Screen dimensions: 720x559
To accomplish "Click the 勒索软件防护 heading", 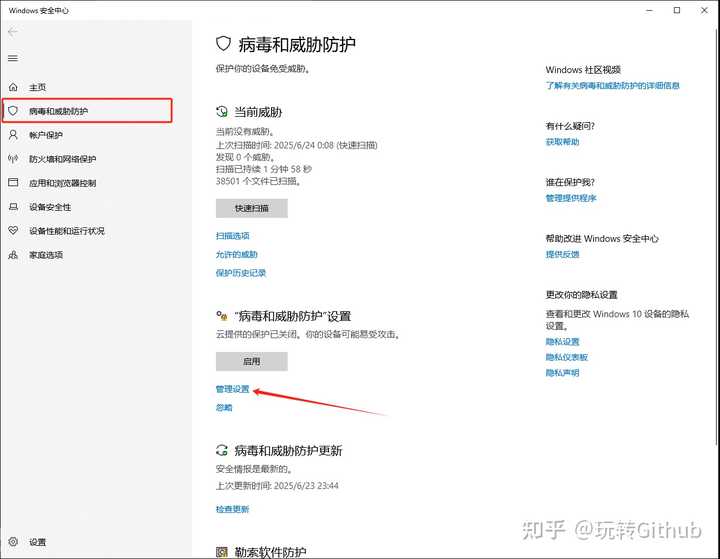I will coord(270,552).
